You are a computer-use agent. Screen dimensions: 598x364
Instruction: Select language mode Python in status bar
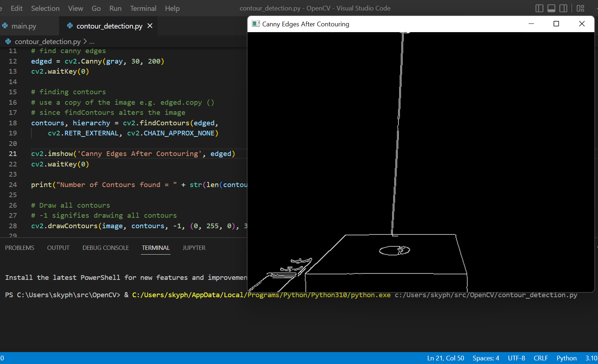pyautogui.click(x=567, y=358)
